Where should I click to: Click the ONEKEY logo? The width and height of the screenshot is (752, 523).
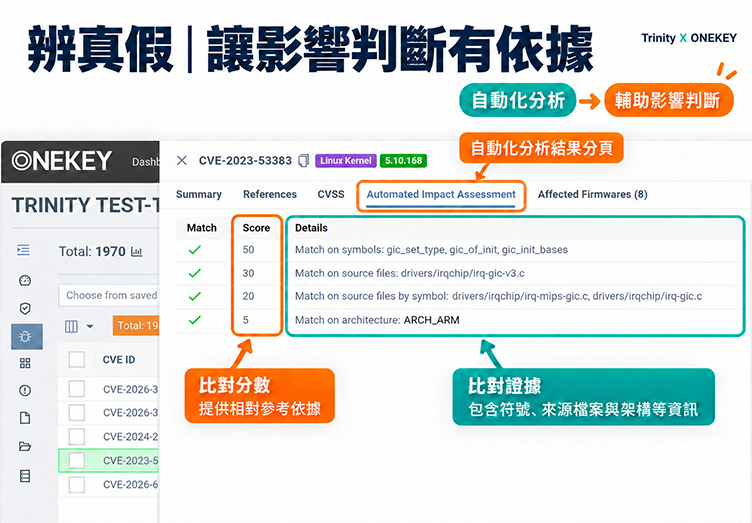pyautogui.click(x=61, y=161)
